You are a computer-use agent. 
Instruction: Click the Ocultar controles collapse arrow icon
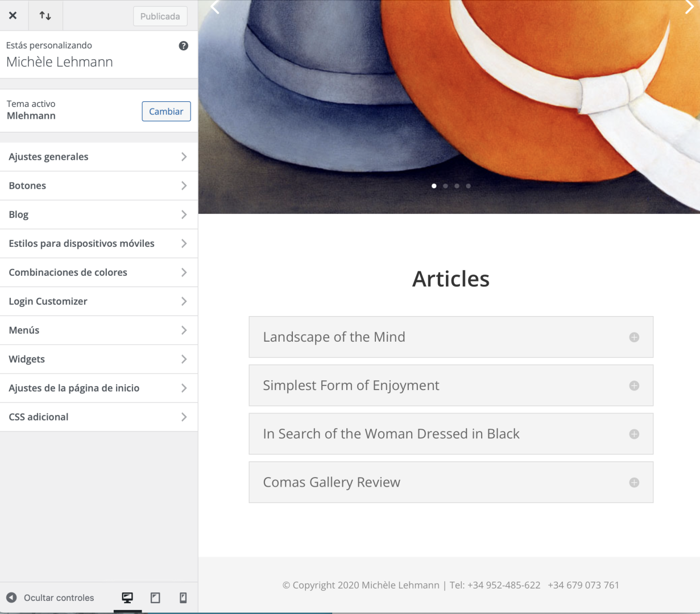point(11,598)
